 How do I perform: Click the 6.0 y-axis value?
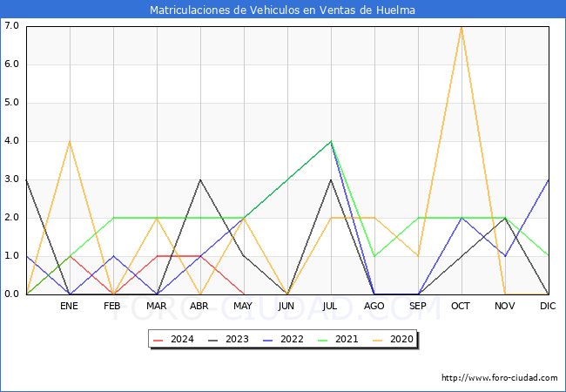coord(11,64)
